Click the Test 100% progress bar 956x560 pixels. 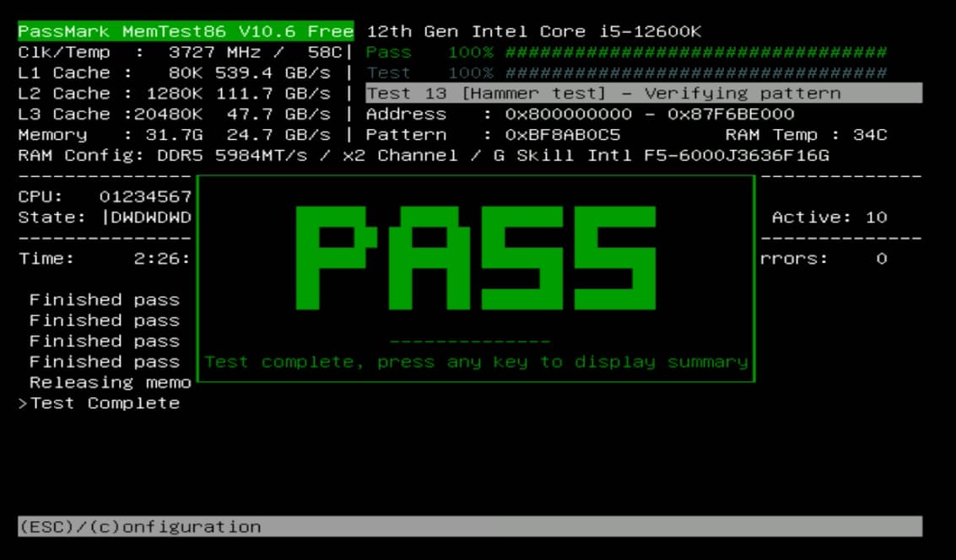pos(626,73)
